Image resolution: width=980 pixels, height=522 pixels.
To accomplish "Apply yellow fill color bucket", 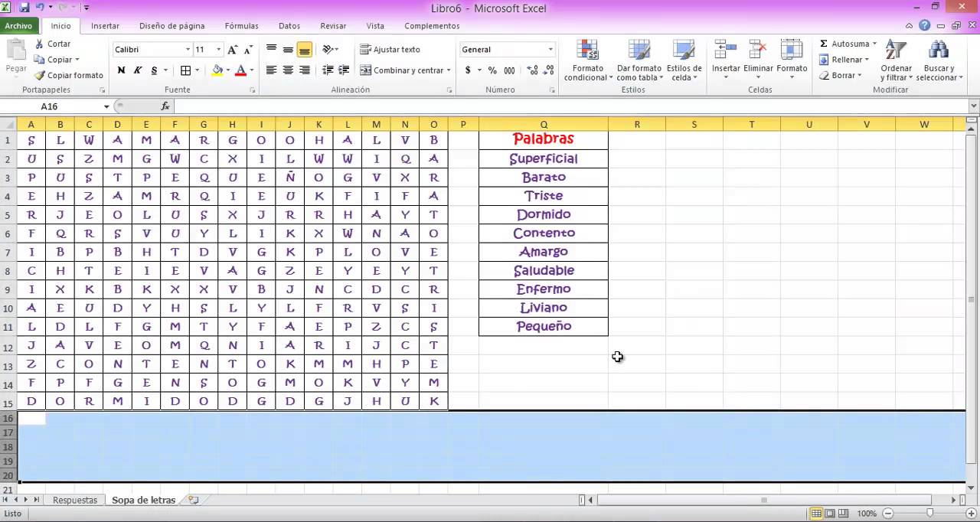I will click(x=217, y=70).
